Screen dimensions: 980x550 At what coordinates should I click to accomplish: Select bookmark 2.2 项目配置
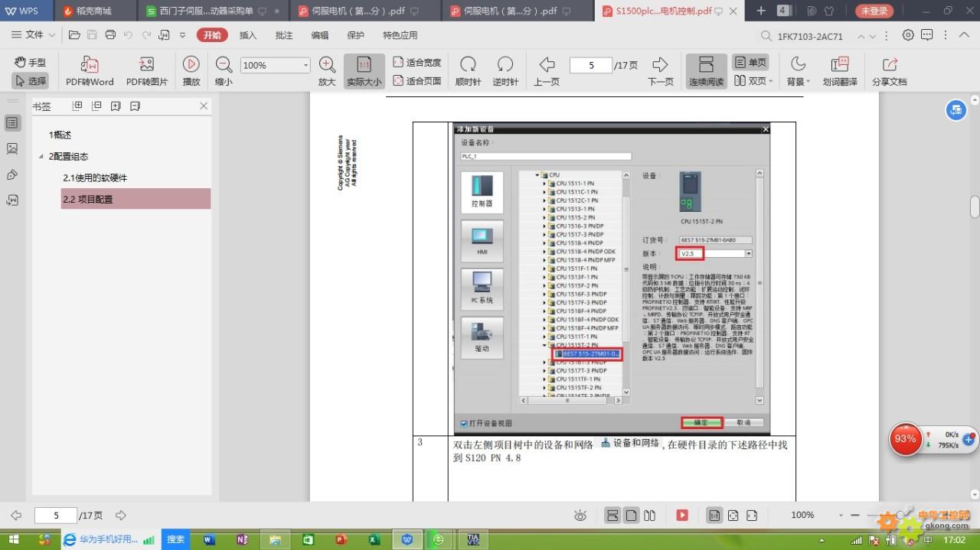tap(136, 199)
